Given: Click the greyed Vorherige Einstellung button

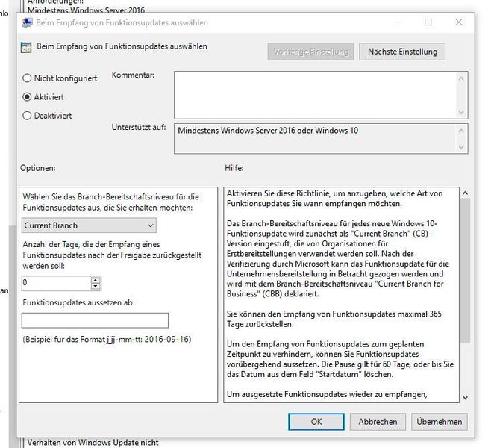Looking at the screenshot, I should pyautogui.click(x=310, y=52).
